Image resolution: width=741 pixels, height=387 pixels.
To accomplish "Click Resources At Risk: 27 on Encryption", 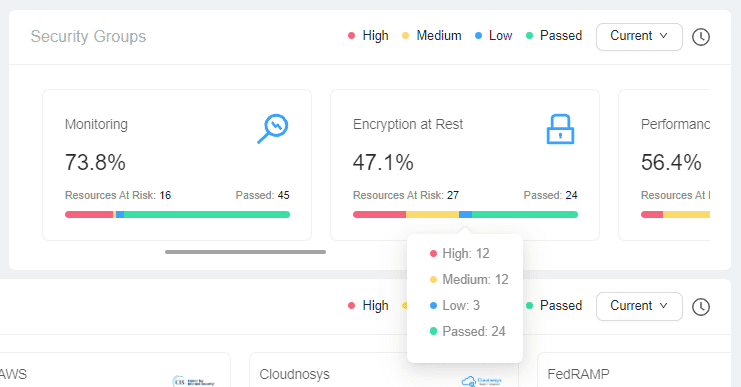I will coord(406,195).
